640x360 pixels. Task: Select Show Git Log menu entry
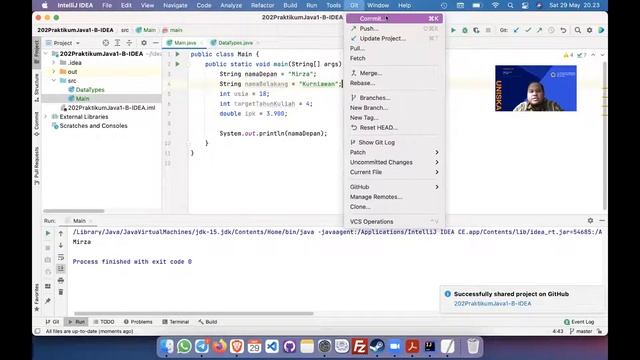[394, 142]
